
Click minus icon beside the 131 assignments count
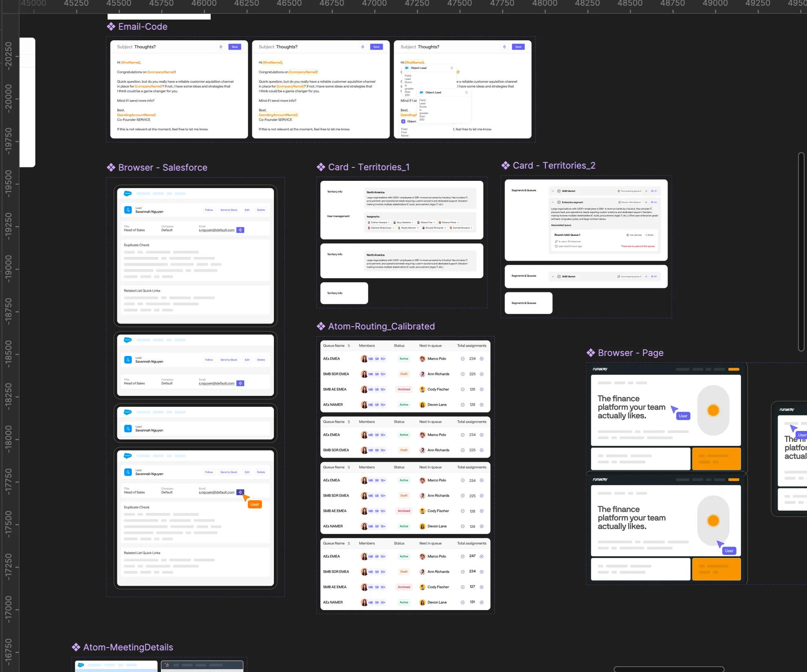463,602
